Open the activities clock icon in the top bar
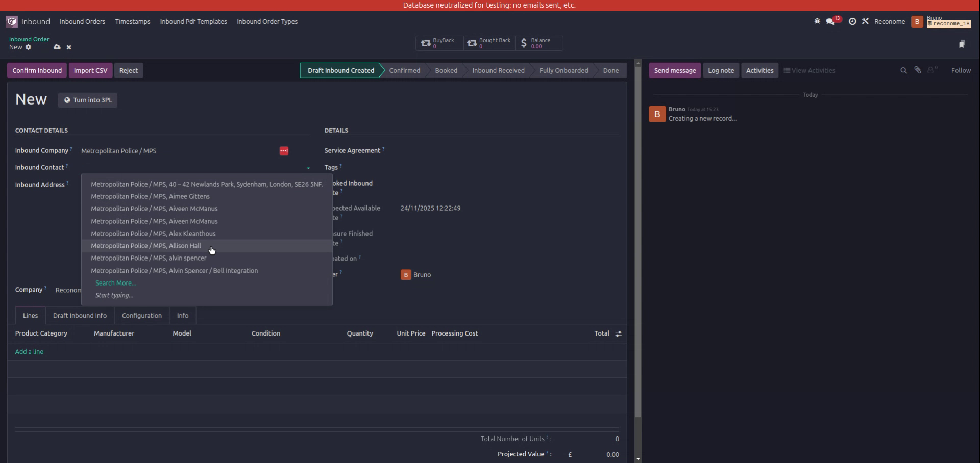The image size is (980, 463). [852, 21]
